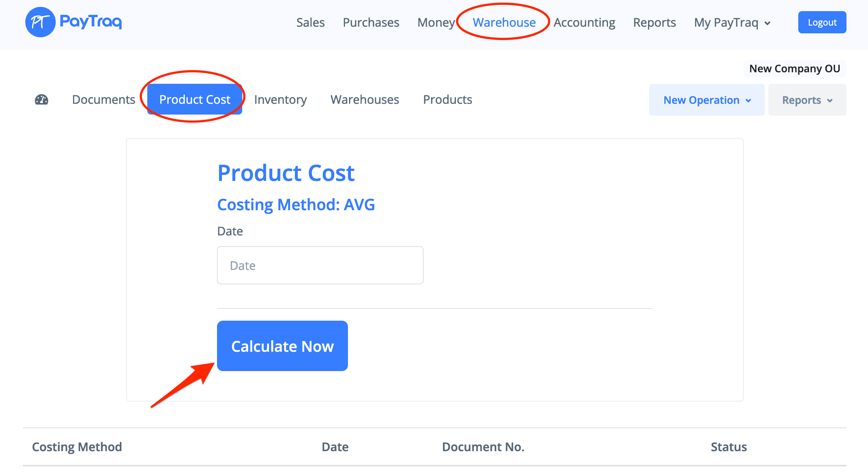Focus the Date input field

320,265
